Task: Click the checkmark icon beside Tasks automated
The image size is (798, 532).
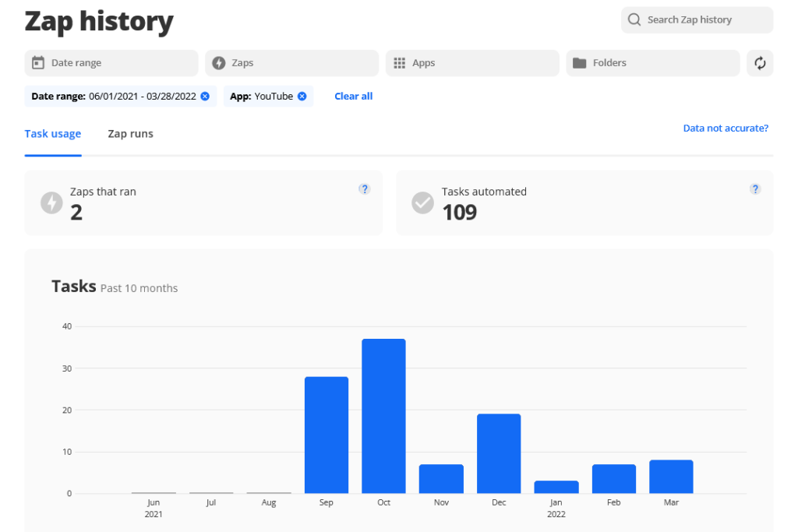Action: coord(423,203)
